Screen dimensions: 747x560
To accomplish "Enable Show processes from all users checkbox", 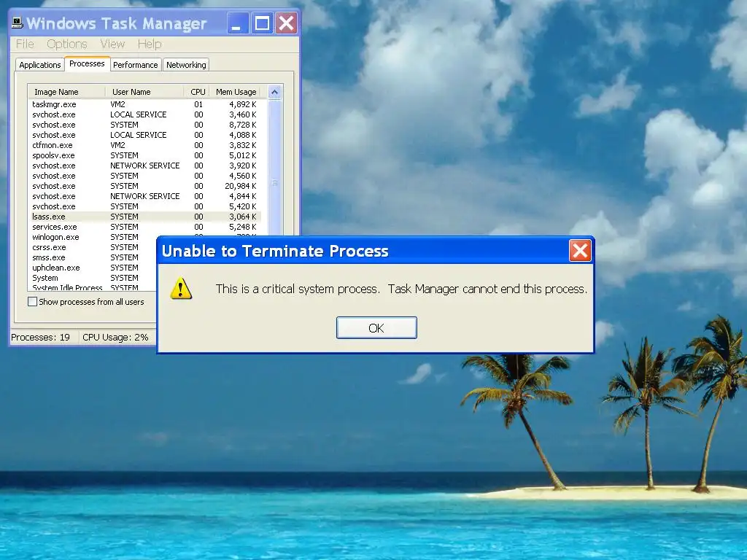I will tap(32, 301).
